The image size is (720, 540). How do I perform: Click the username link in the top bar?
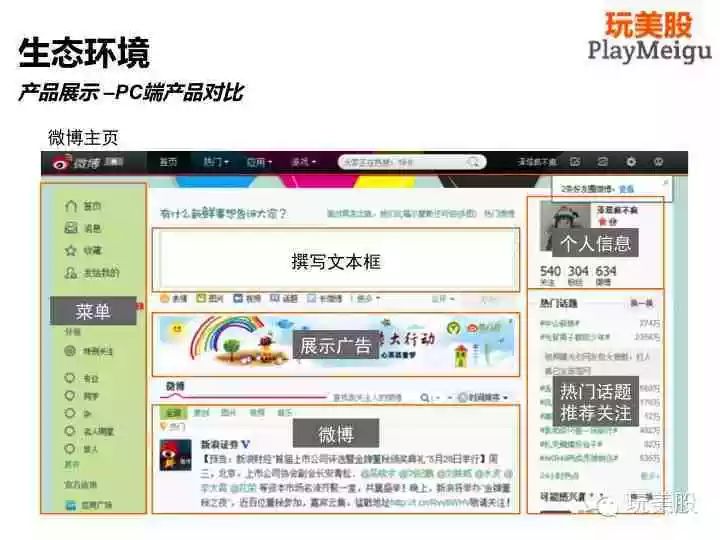[x=537, y=162]
